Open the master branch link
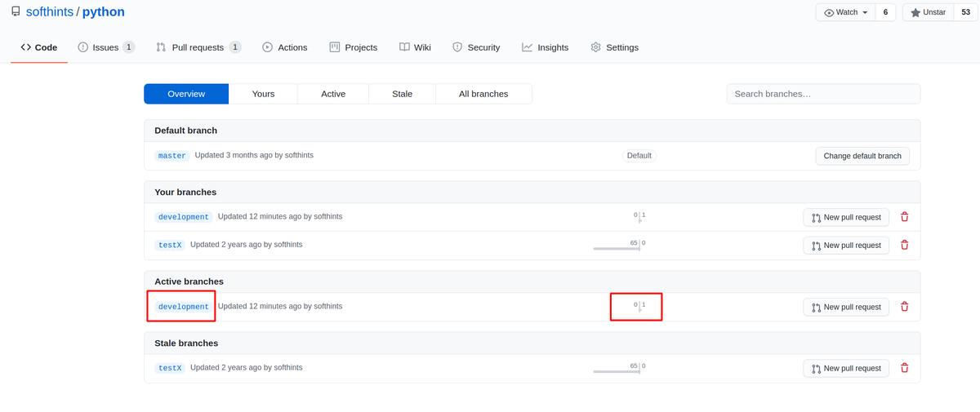The width and height of the screenshot is (980, 412). [x=172, y=156]
